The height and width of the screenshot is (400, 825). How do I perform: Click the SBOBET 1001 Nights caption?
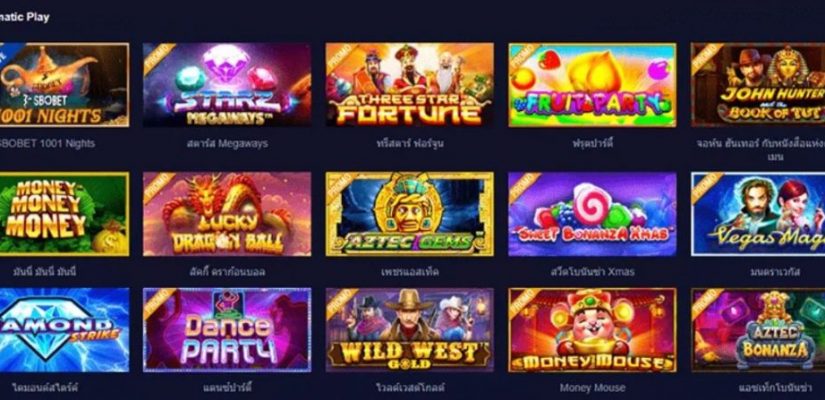pyautogui.click(x=47, y=143)
